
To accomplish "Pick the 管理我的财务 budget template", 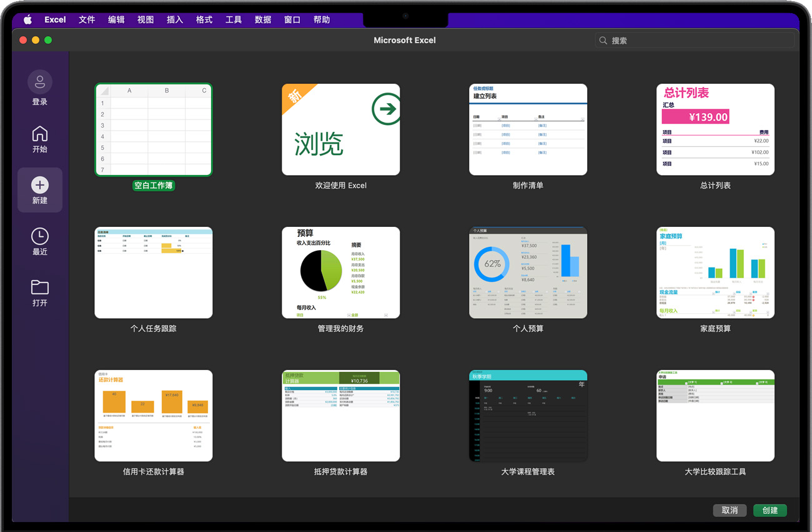I will 340,273.
